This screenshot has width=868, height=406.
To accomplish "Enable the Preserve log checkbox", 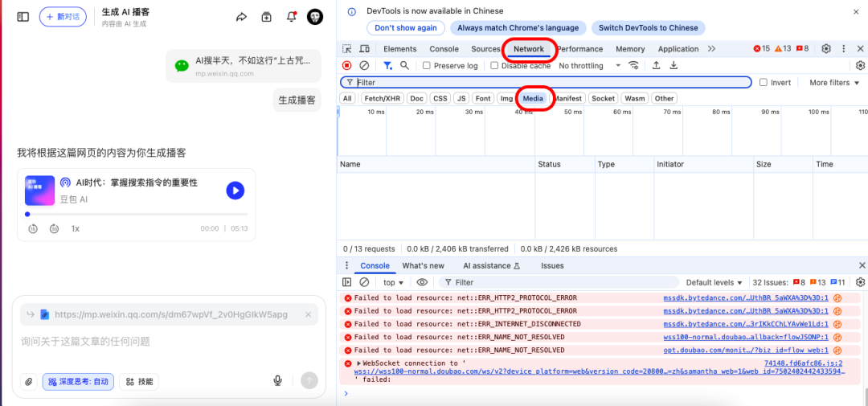I will pyautogui.click(x=426, y=65).
